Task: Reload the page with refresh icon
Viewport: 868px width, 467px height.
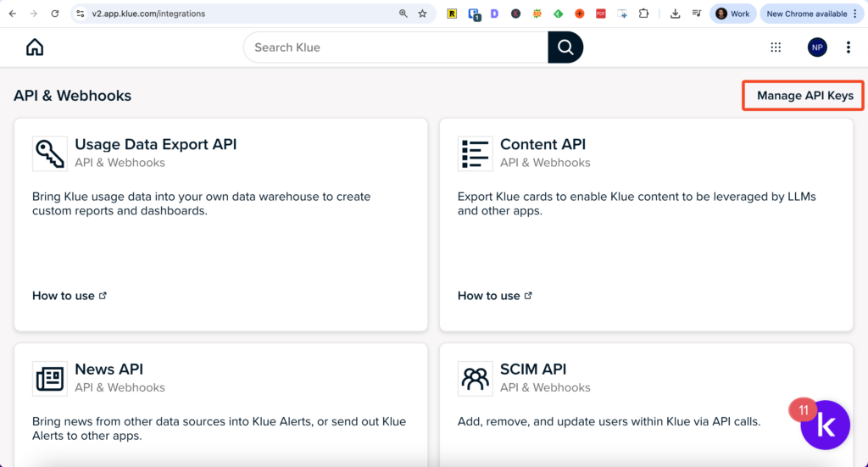Action: pos(55,14)
